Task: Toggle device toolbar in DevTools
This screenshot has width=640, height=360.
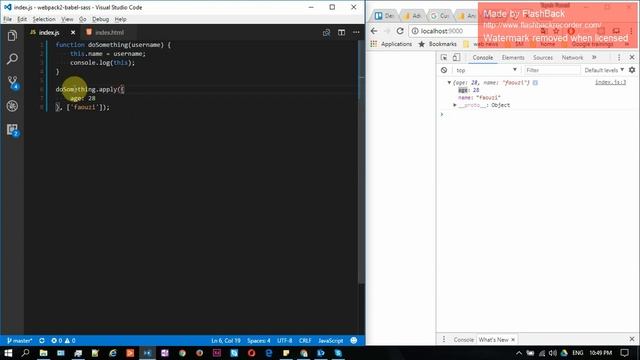Action: [x=456, y=58]
